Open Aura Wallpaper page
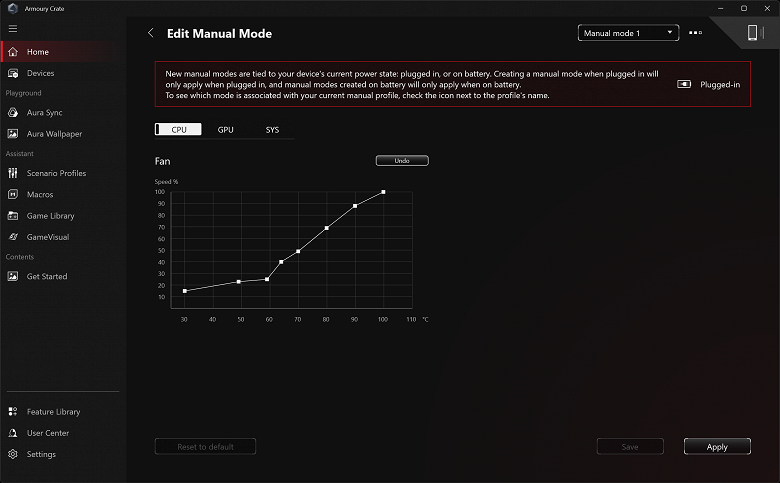This screenshot has height=483, width=780. pos(63,134)
